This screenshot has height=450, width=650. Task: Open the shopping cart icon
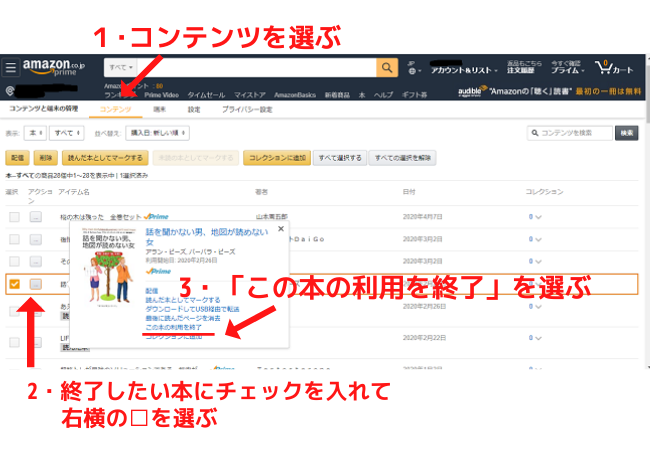click(x=614, y=68)
